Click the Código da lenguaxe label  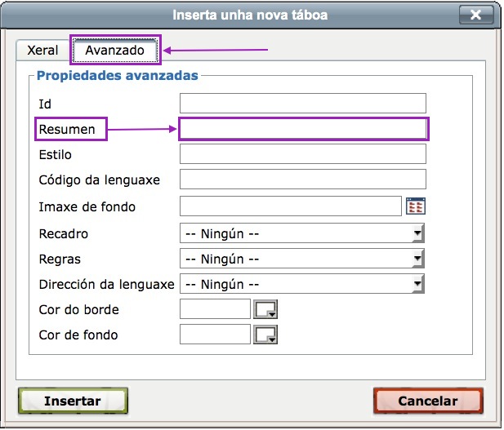pyautogui.click(x=100, y=180)
